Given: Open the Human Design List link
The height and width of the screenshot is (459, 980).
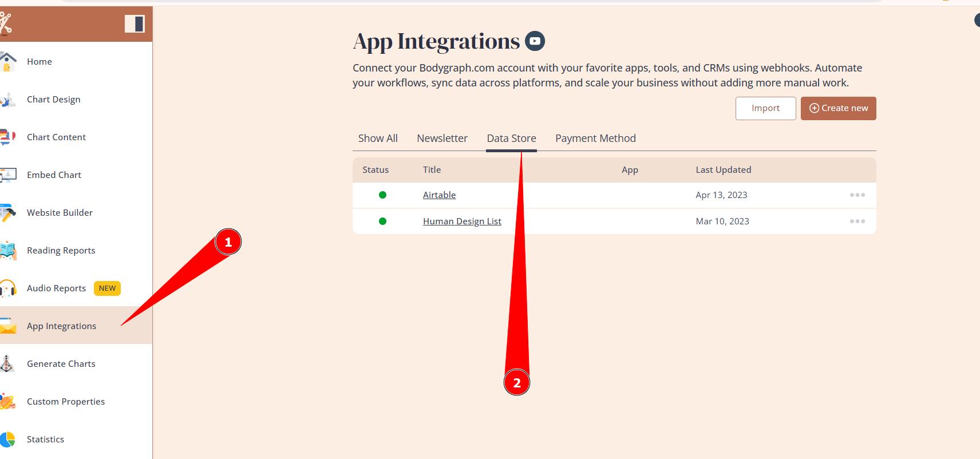Looking at the screenshot, I should click(462, 221).
